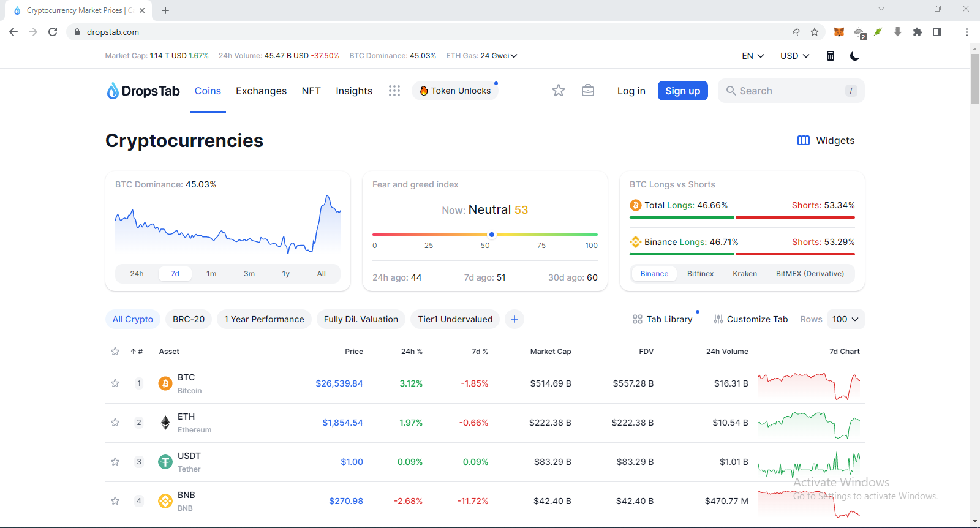Go to Exchanges nav tab
Screen dimensions: 980x528
(261, 91)
